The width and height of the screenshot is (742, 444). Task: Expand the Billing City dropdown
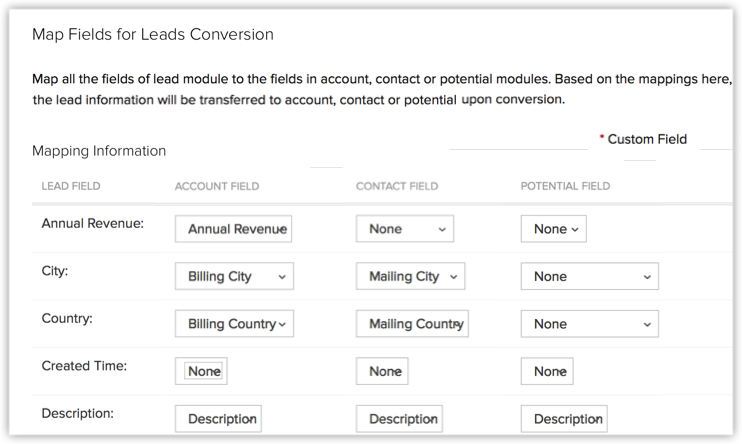(234, 277)
